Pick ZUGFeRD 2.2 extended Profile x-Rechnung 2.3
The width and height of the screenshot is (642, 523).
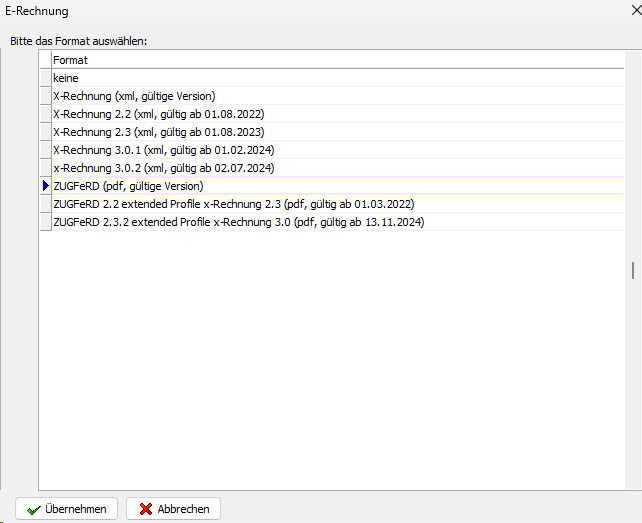(233, 204)
